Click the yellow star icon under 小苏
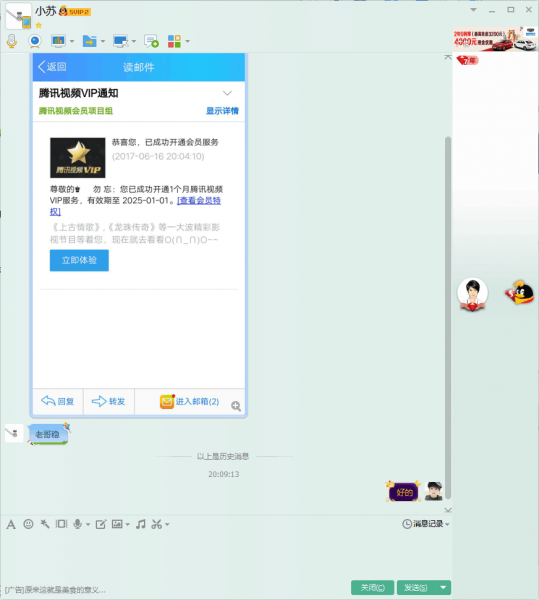 (38, 25)
